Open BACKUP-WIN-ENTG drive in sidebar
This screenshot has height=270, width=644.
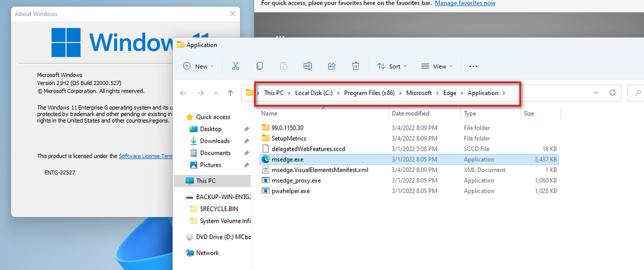[x=218, y=197]
